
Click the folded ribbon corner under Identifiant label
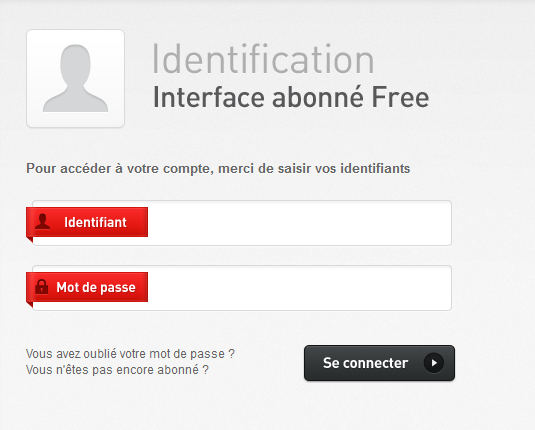30,239
